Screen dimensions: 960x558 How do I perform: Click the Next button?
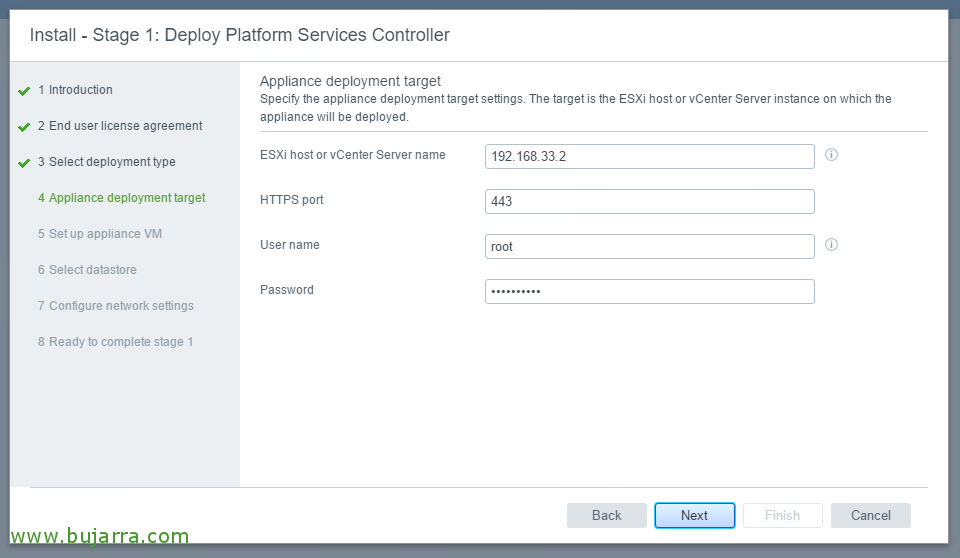[694, 515]
